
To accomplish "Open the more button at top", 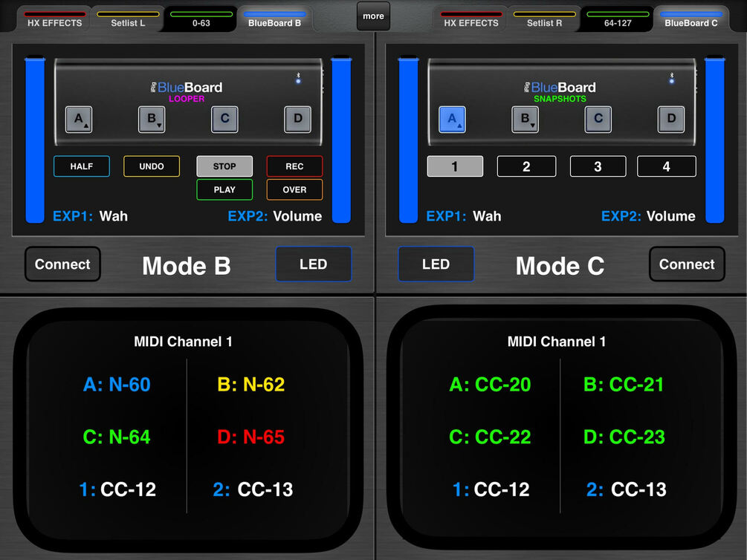I will click(x=373, y=16).
